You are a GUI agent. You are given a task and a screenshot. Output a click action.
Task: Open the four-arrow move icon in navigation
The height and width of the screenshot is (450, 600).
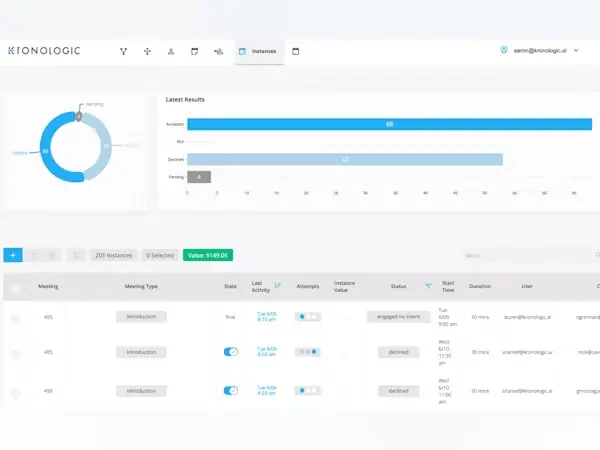(x=147, y=51)
